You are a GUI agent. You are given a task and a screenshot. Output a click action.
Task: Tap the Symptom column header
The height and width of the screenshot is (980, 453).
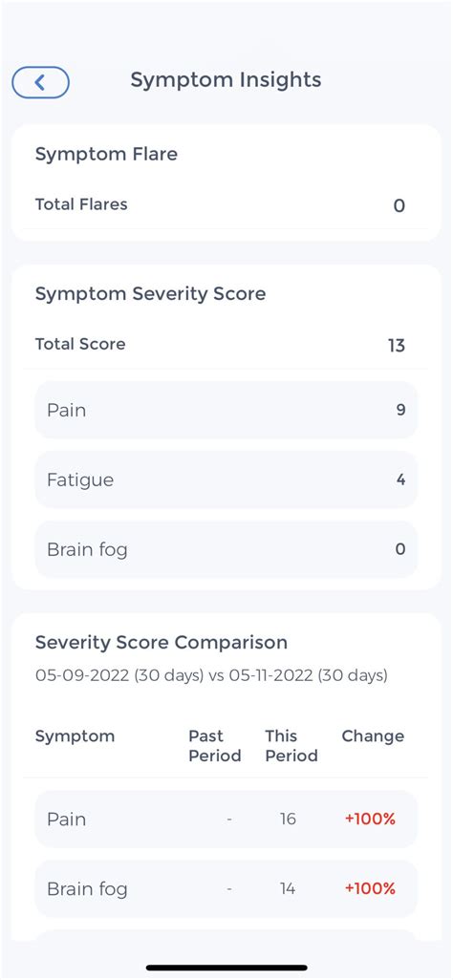[75, 736]
